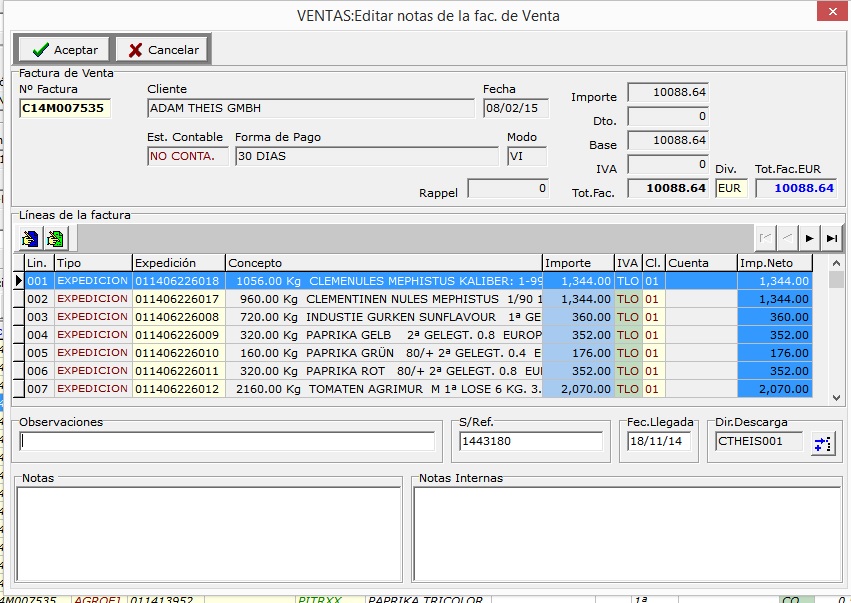Image resolution: width=851 pixels, height=603 pixels.
Task: Click the Imp.Neto column header
Action: pos(773,263)
